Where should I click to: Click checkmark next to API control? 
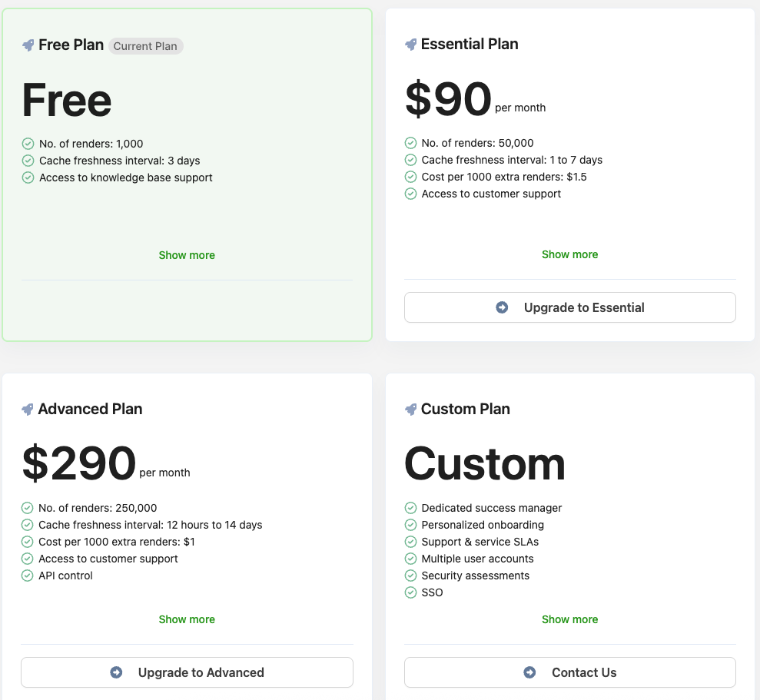(x=28, y=575)
